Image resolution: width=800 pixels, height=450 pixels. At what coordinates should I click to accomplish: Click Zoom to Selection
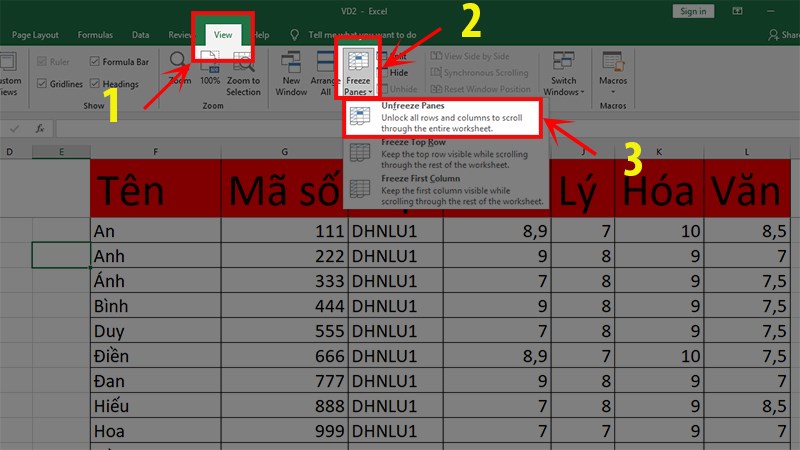coord(243,73)
